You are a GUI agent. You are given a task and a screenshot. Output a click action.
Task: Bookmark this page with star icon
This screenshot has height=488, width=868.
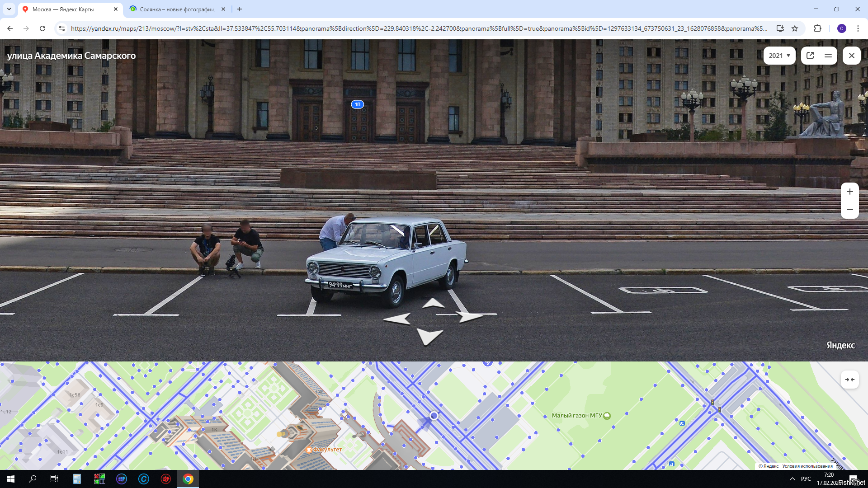tap(795, 28)
